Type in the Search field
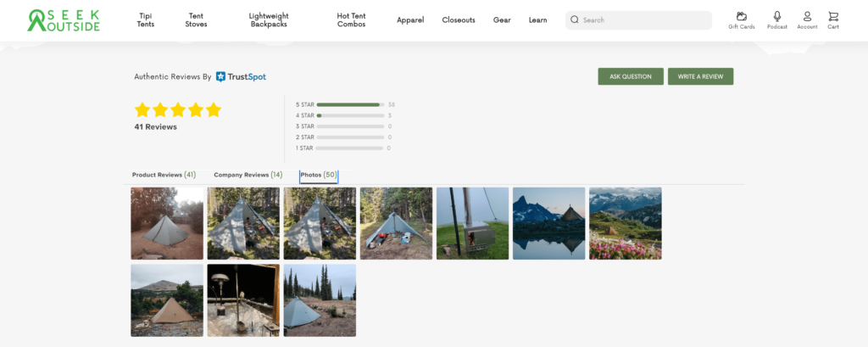Viewport: 868px width, 347px height. coord(644,20)
